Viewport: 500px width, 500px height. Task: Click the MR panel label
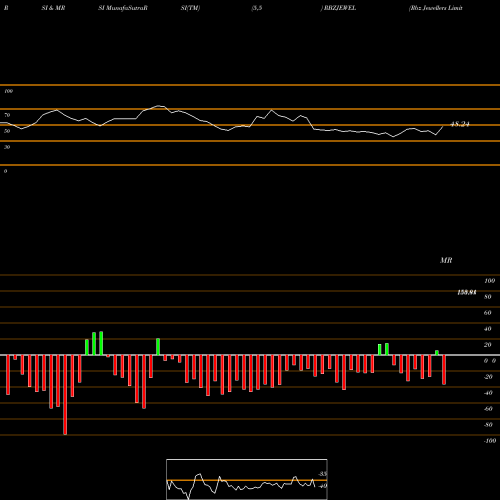coord(446,260)
